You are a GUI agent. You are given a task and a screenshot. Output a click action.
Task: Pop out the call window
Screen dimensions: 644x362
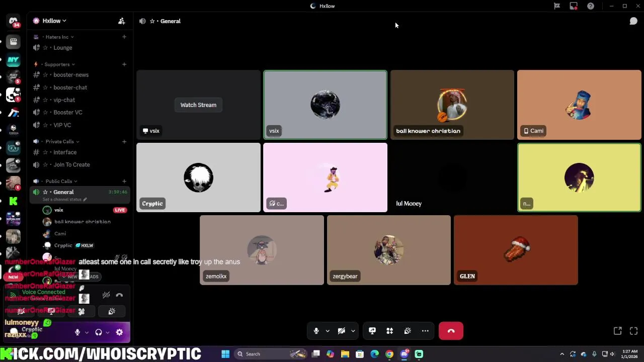(x=618, y=331)
